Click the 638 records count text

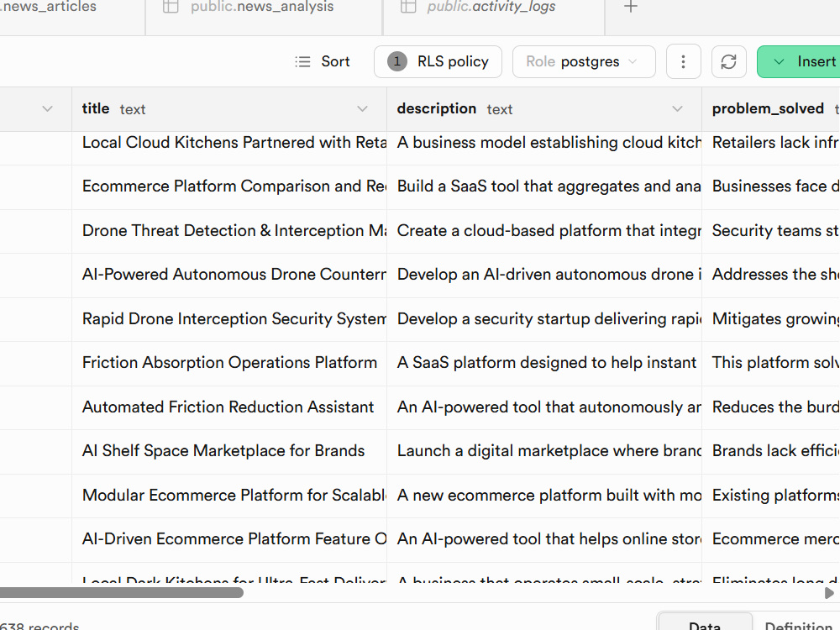pyautogui.click(x=39, y=626)
